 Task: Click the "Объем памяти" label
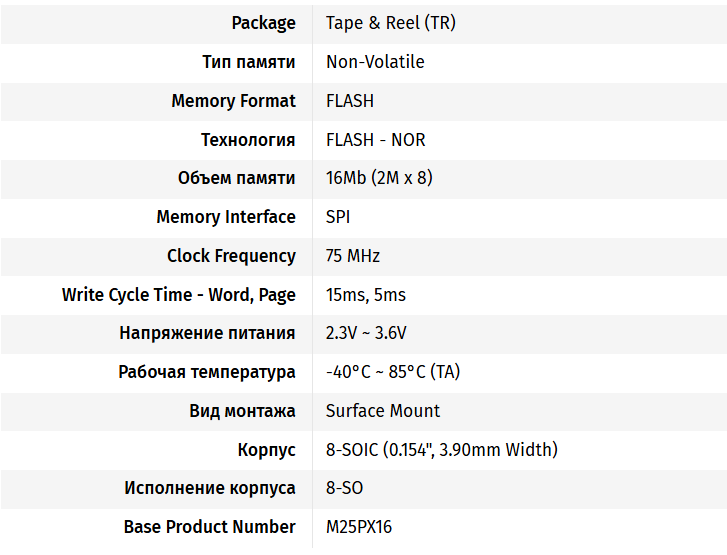(236, 178)
